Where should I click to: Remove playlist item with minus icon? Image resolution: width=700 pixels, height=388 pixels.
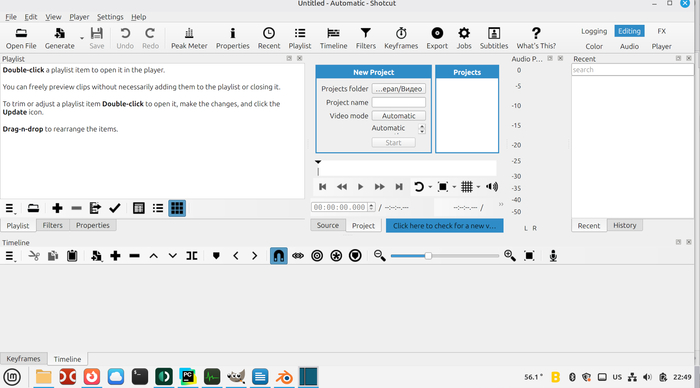point(76,208)
